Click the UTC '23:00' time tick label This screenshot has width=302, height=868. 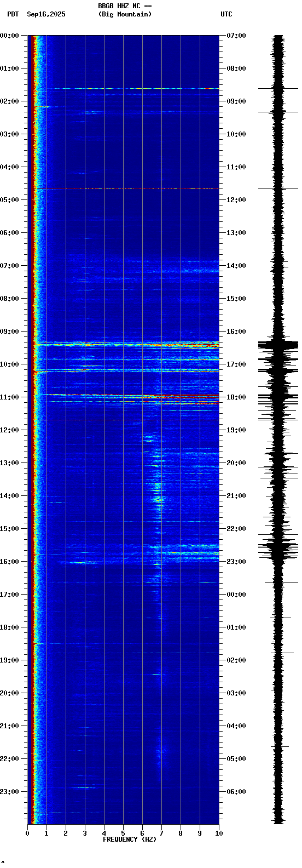(x=236, y=562)
